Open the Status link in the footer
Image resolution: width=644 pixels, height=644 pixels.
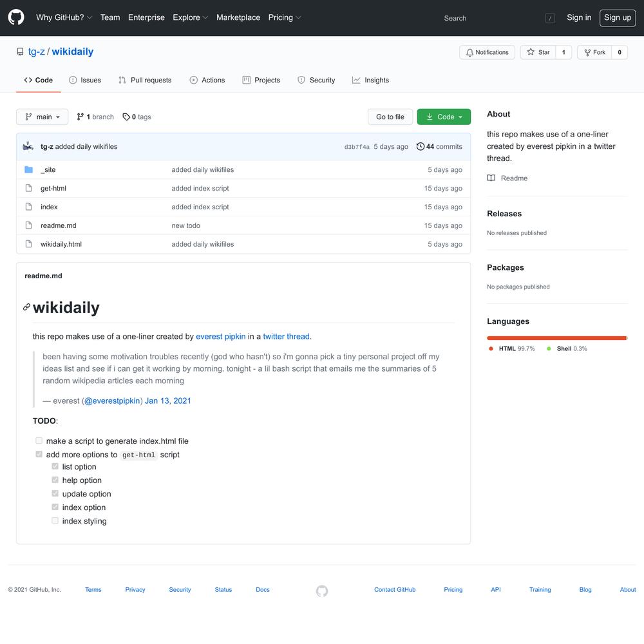point(223,590)
